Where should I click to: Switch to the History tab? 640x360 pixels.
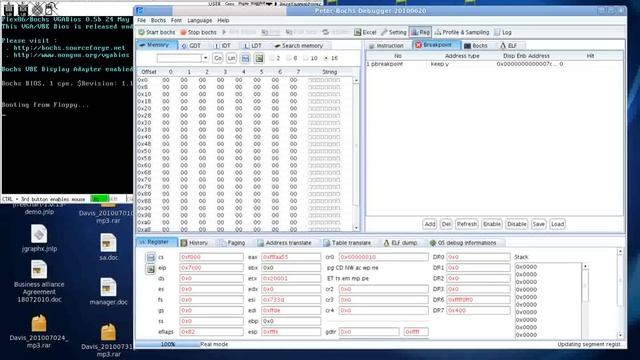click(x=195, y=243)
